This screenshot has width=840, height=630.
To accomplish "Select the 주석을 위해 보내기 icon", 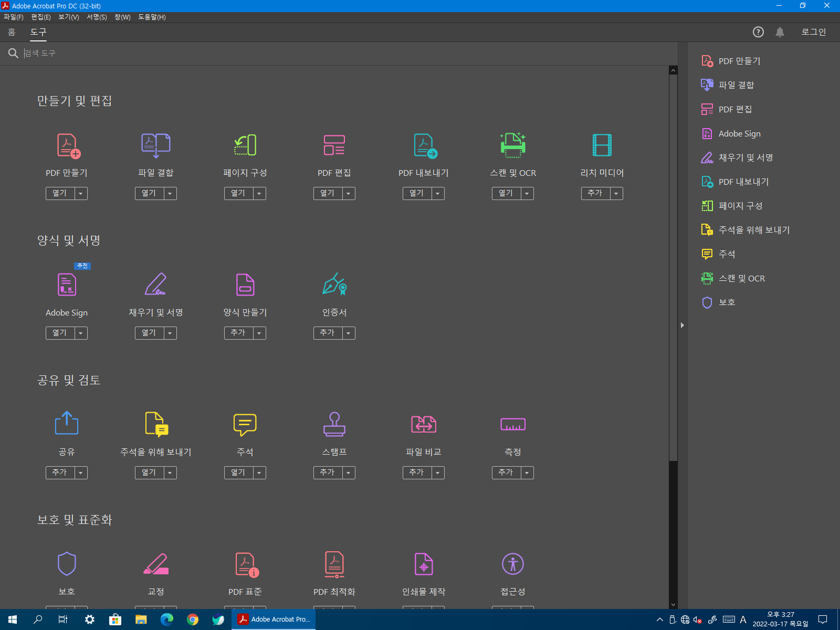I will pos(156,424).
